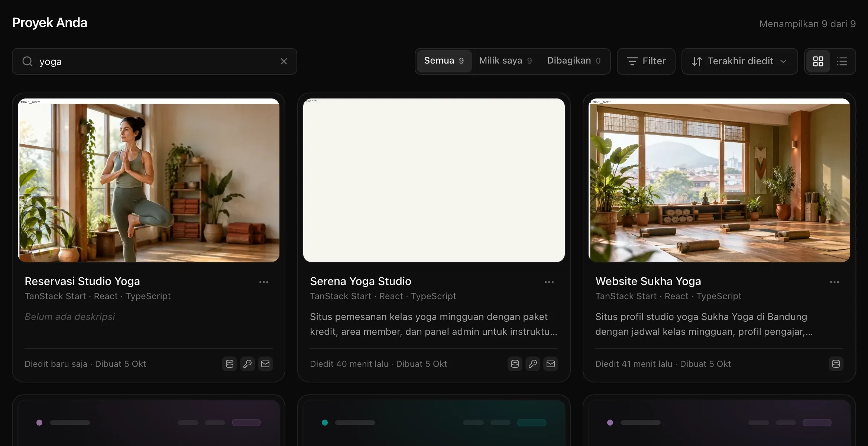Select the Semua tab
The width and height of the screenshot is (868, 446).
(x=444, y=61)
